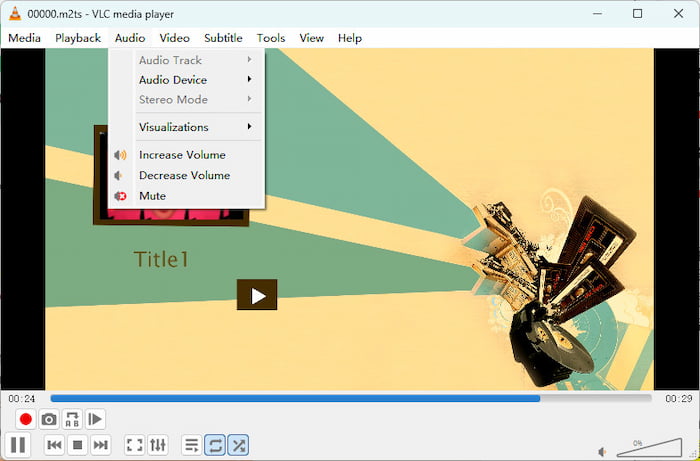Click the VLC cone icon in title bar
The width and height of the screenshot is (700, 461).
click(15, 14)
